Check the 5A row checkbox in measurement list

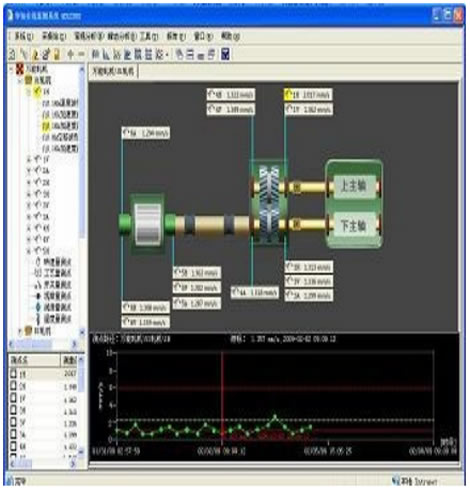13,434
